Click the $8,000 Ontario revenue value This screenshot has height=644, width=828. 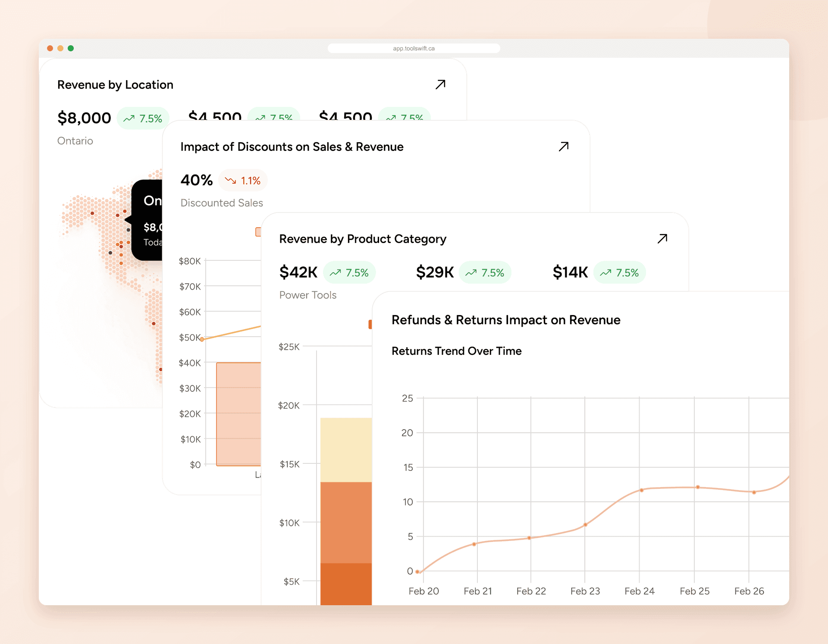84,118
